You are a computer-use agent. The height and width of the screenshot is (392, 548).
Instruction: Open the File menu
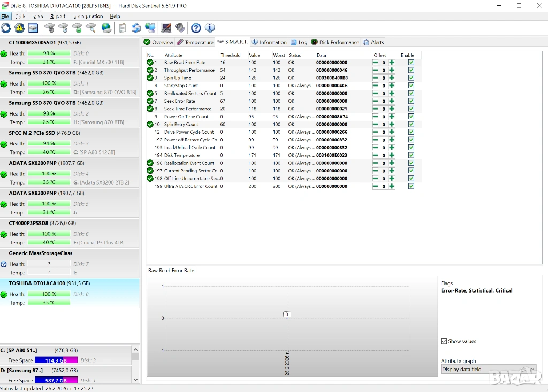pos(5,17)
